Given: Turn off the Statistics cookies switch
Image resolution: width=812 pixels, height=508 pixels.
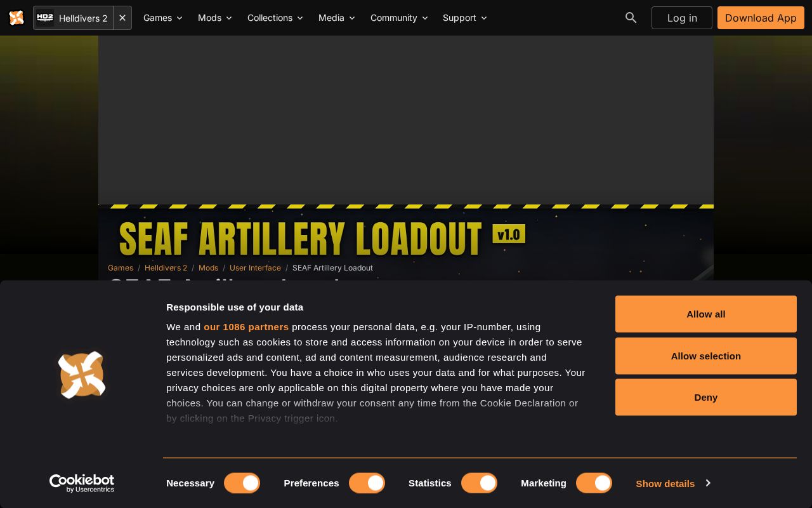Looking at the screenshot, I should 479,483.
